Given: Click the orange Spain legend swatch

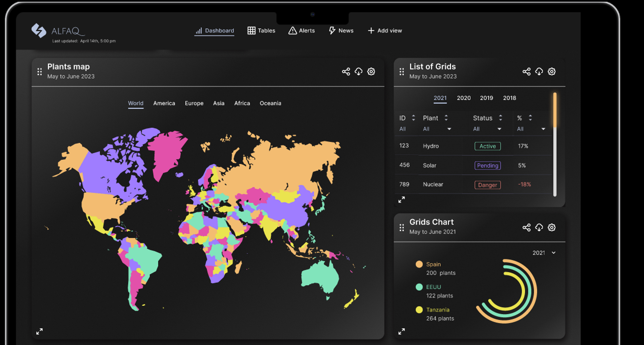Looking at the screenshot, I should click(x=419, y=264).
